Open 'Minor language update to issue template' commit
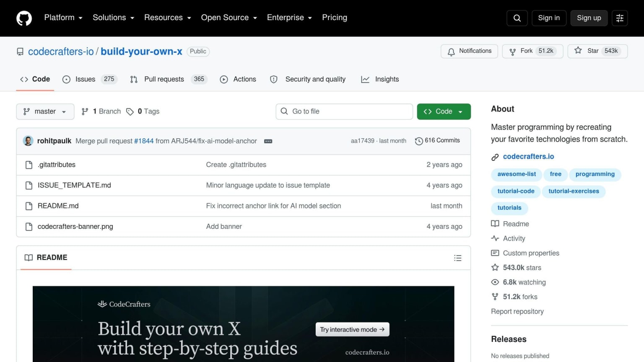Viewport: 644px width, 362px height. coord(268,186)
